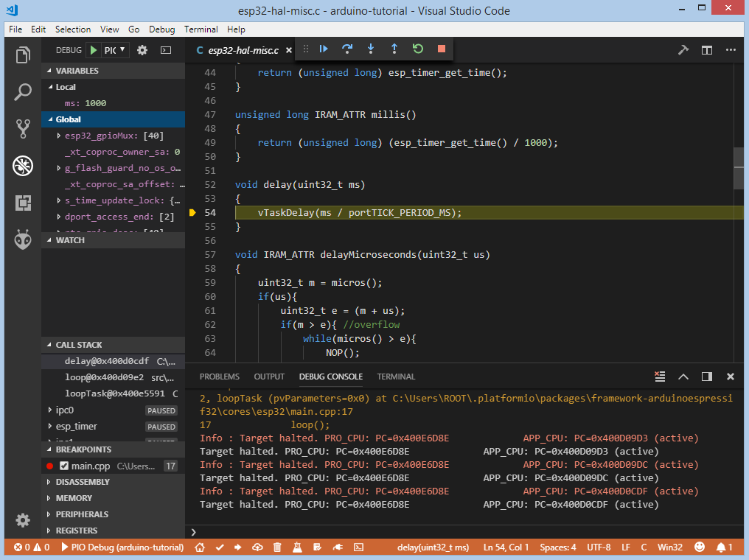749x560 pixels.
Task: Stop the debug session
Action: [442, 49]
